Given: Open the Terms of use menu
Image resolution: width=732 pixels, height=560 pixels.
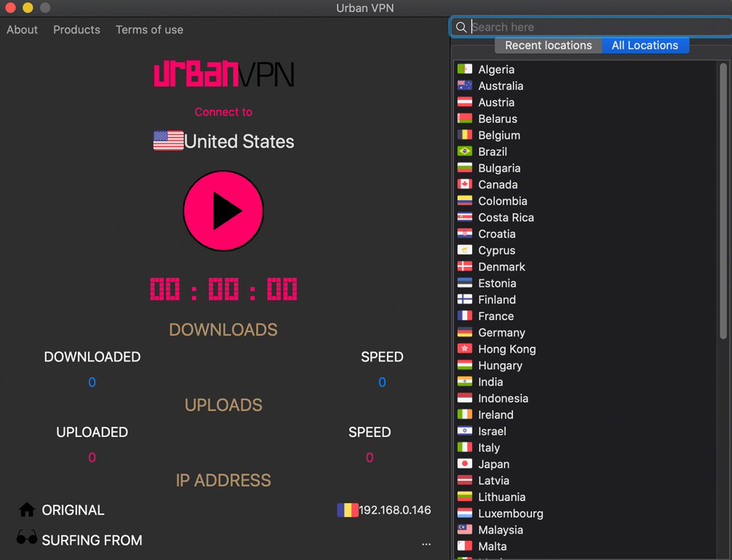Looking at the screenshot, I should (149, 30).
